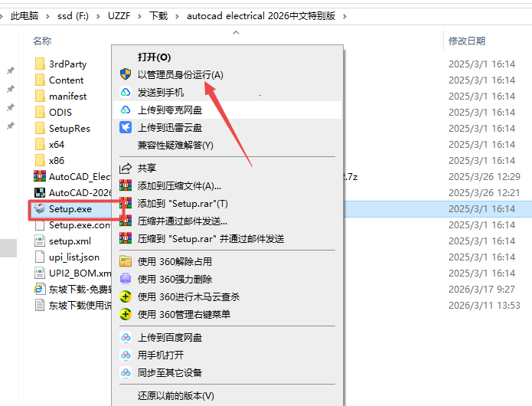Click the 上传到百度网盘 icon
This screenshot has height=406, width=532.
126,338
